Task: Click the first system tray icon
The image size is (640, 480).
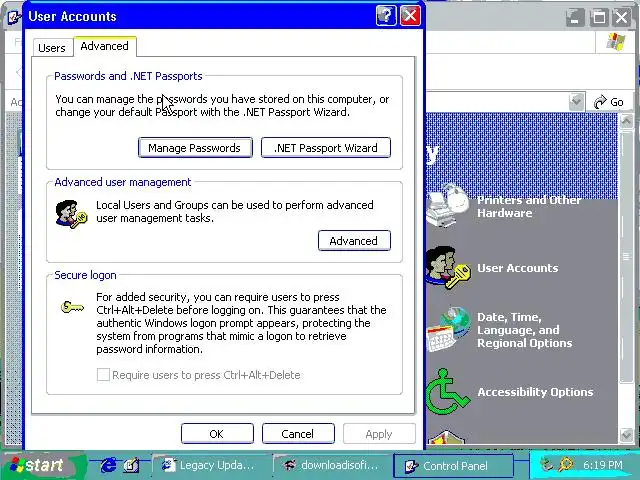Action: (546, 464)
